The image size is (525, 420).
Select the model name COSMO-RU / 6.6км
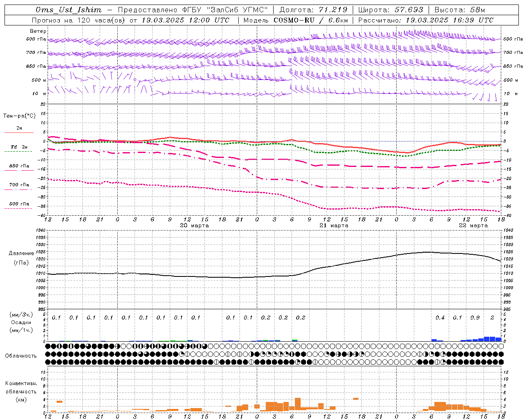[x=311, y=20]
